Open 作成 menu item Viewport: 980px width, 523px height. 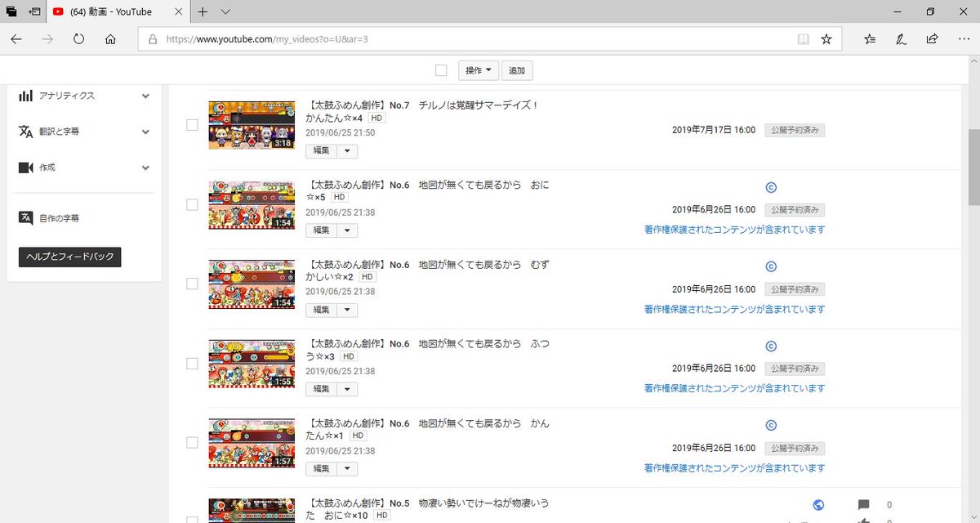point(47,168)
